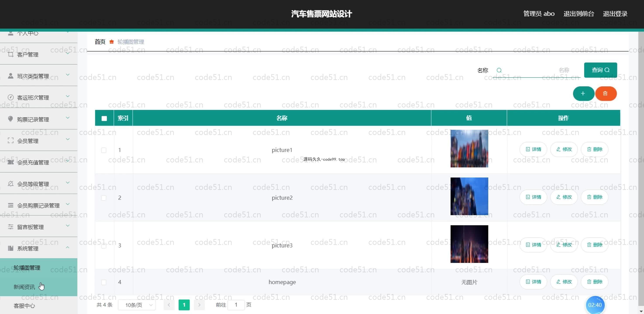Check the checkbox for picture3 row
Viewport: 644px width, 314px height.
[104, 246]
